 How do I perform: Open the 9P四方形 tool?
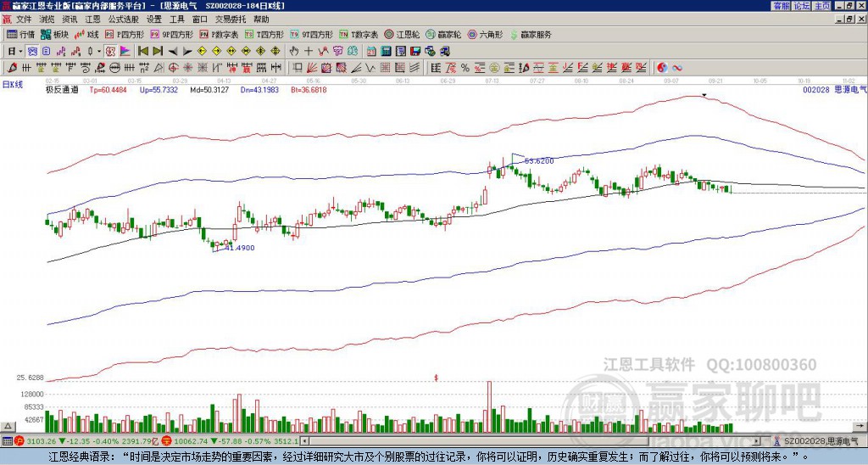[x=172, y=34]
